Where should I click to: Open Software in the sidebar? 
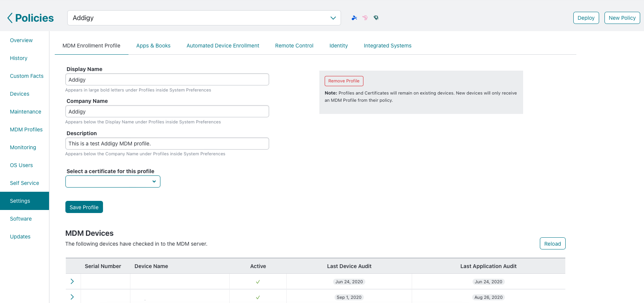tap(21, 219)
